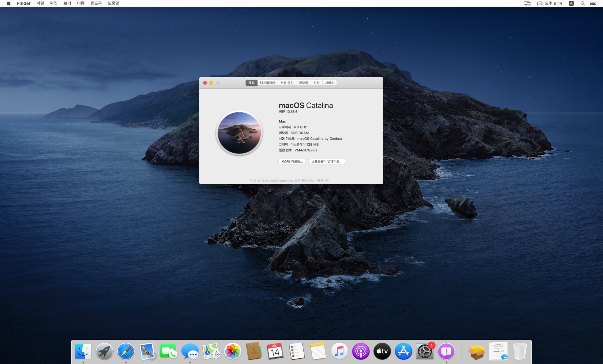The width and height of the screenshot is (603, 364).
Task: Open Notification Center in menu bar
Action: tap(593, 3)
